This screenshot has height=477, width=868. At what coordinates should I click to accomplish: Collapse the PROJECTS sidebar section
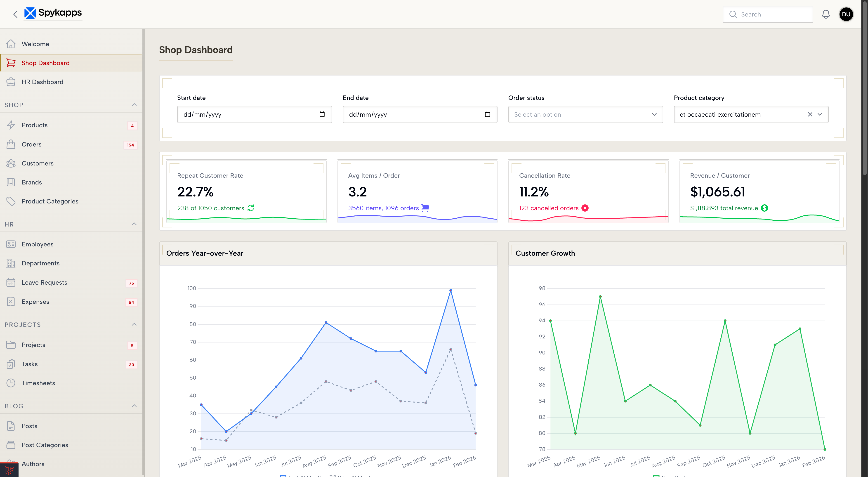[134, 325]
